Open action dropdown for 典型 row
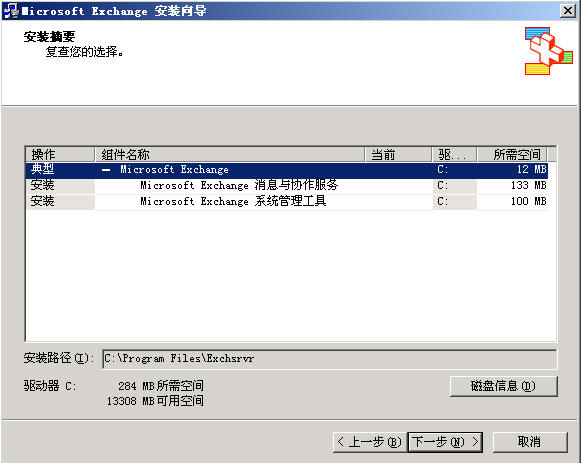Screen dimensions: 581x463 tap(60, 170)
